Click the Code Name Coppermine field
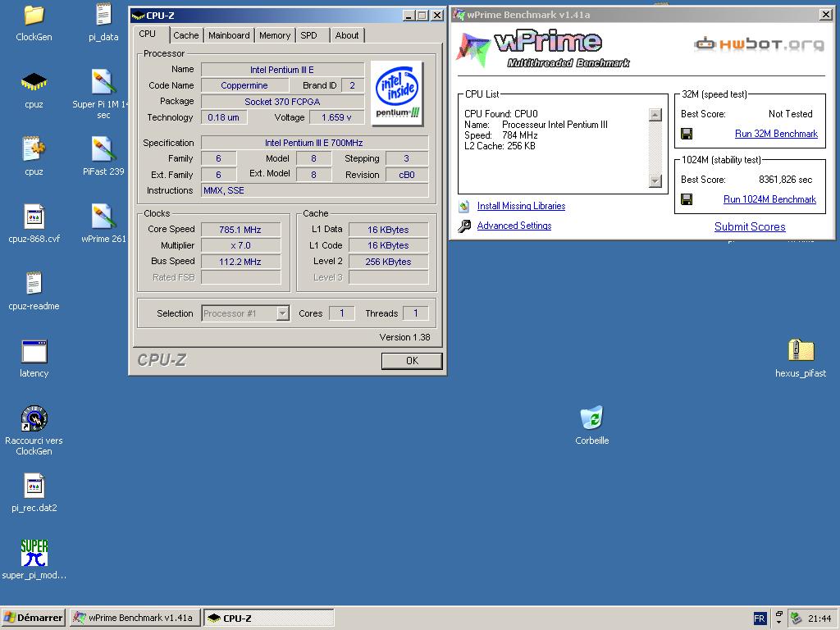The width and height of the screenshot is (840, 630). click(x=244, y=85)
